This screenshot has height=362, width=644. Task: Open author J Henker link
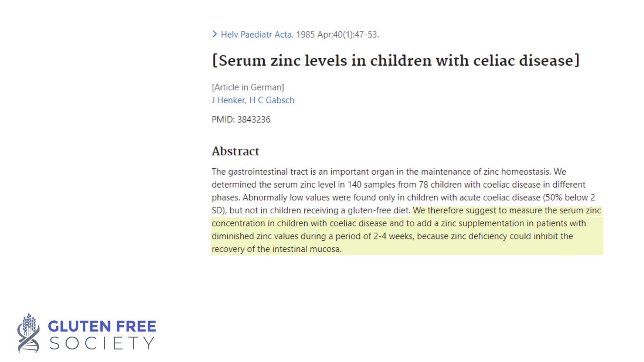(229, 100)
